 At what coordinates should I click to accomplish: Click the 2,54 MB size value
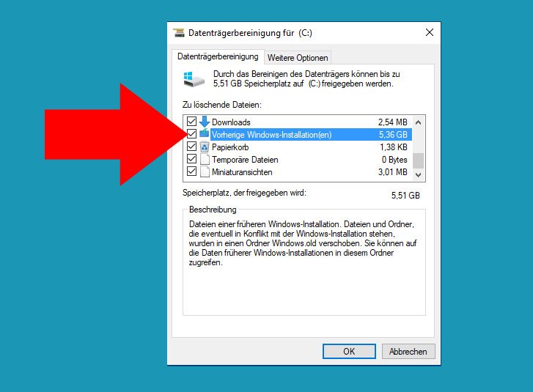393,122
